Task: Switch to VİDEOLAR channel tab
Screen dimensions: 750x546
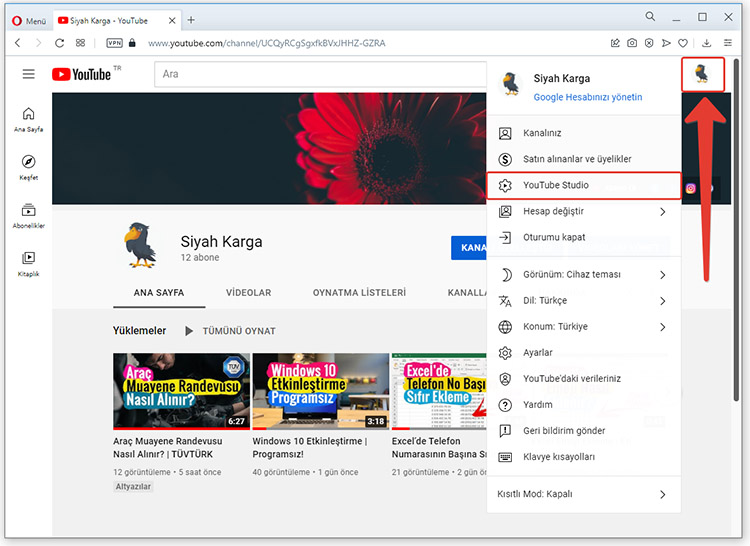Action: 248,293
